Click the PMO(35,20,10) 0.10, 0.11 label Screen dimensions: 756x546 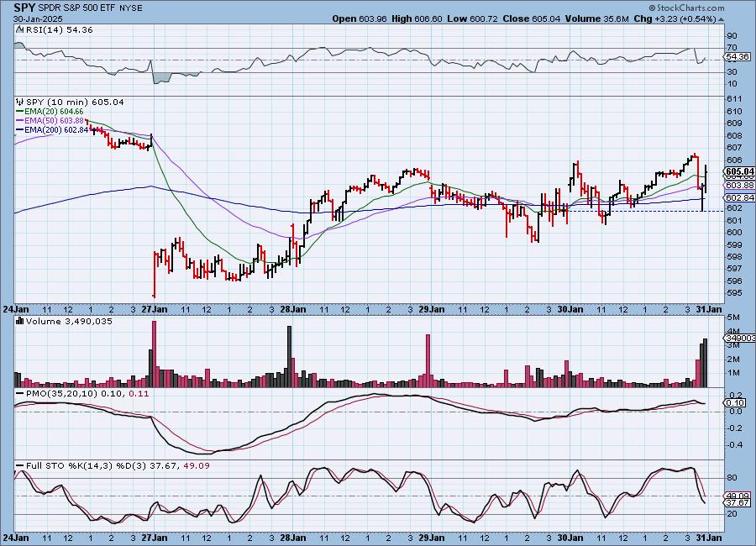click(x=87, y=394)
